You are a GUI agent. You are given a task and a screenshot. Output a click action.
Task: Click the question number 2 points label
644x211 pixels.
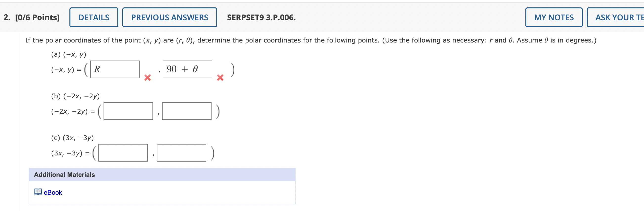pyautogui.click(x=31, y=17)
